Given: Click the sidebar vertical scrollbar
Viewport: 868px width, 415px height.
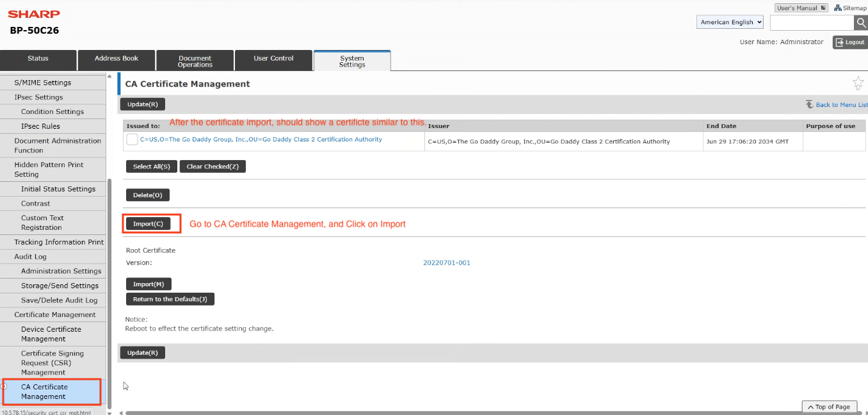Looking at the screenshot, I should coord(109,293).
